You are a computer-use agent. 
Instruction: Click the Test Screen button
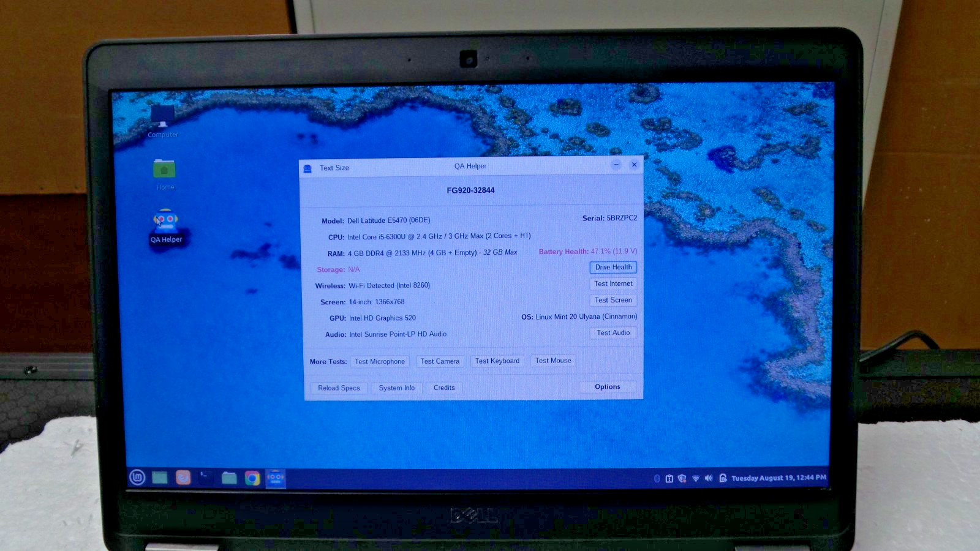tap(613, 301)
